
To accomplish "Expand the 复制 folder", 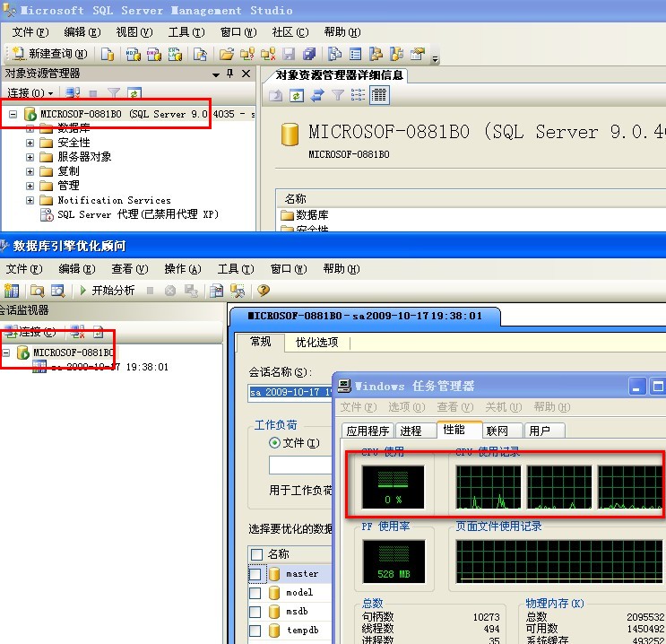I will [30, 171].
